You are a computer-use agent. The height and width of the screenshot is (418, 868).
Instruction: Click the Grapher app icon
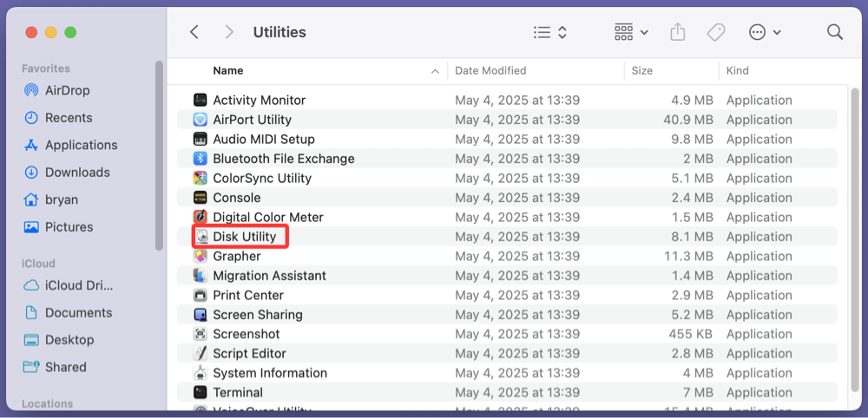pyautogui.click(x=200, y=256)
